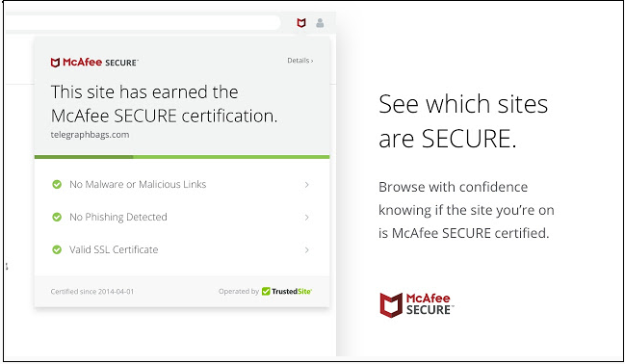Image resolution: width=625 pixels, height=364 pixels.
Task: Click the McAfee shield extension icon in toolbar
Action: [301, 23]
